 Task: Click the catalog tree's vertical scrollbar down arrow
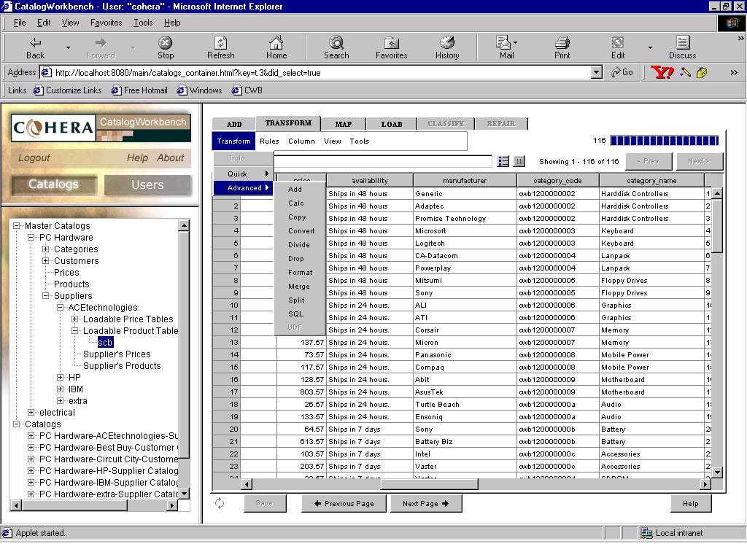184,493
